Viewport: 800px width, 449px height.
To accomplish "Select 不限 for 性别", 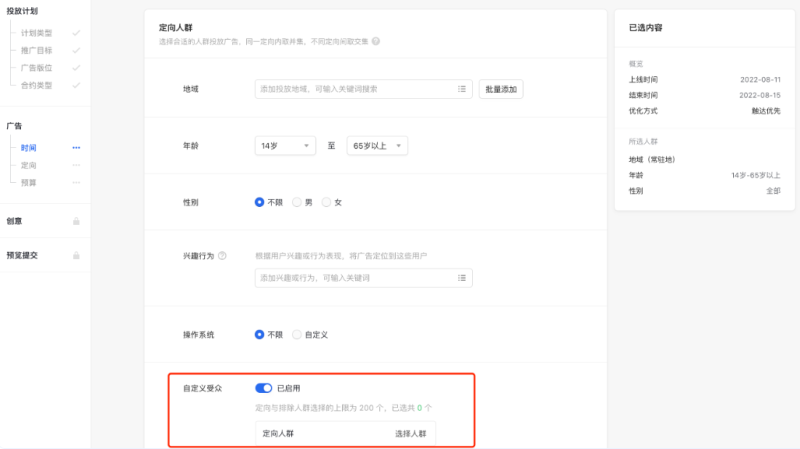I will [259, 202].
